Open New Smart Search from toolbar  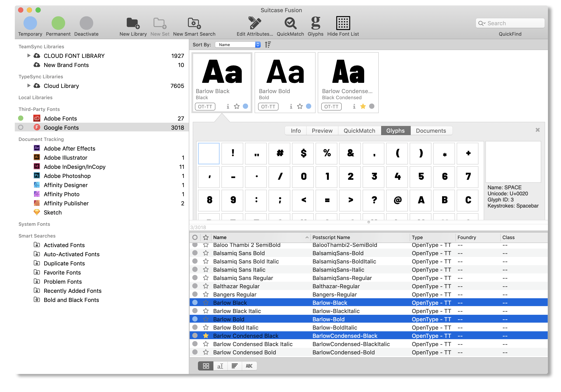point(194,23)
